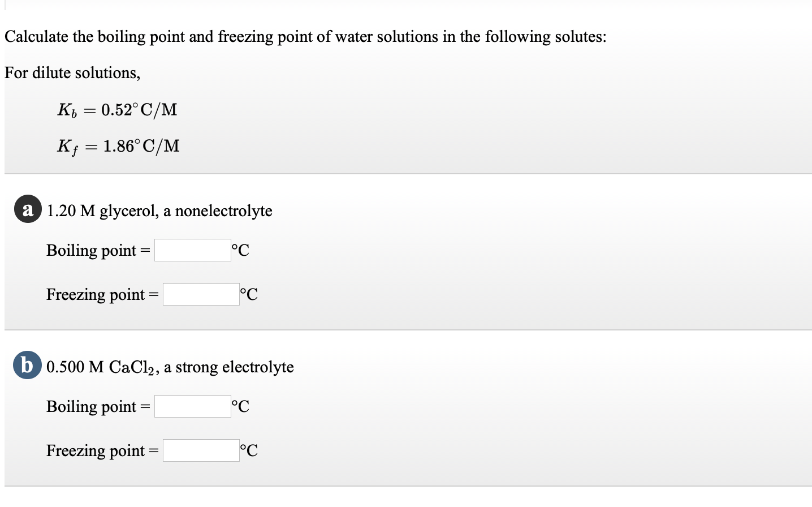Click the "For dilute solutions," text line
The width and height of the screenshot is (812, 507).
coord(72,72)
